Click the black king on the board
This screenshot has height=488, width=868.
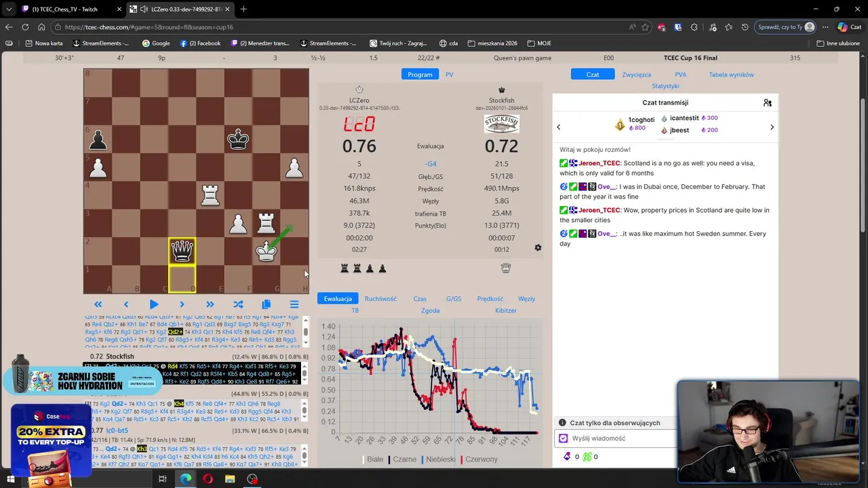click(238, 139)
